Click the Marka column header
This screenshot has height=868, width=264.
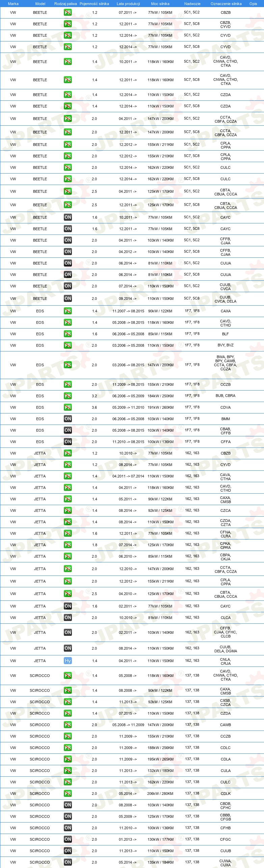point(13,4)
